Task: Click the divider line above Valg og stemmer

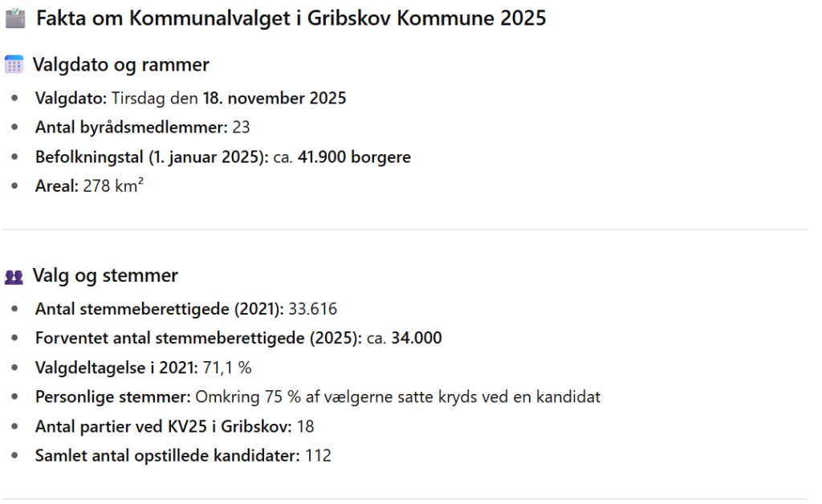Action: pyautogui.click(x=411, y=230)
